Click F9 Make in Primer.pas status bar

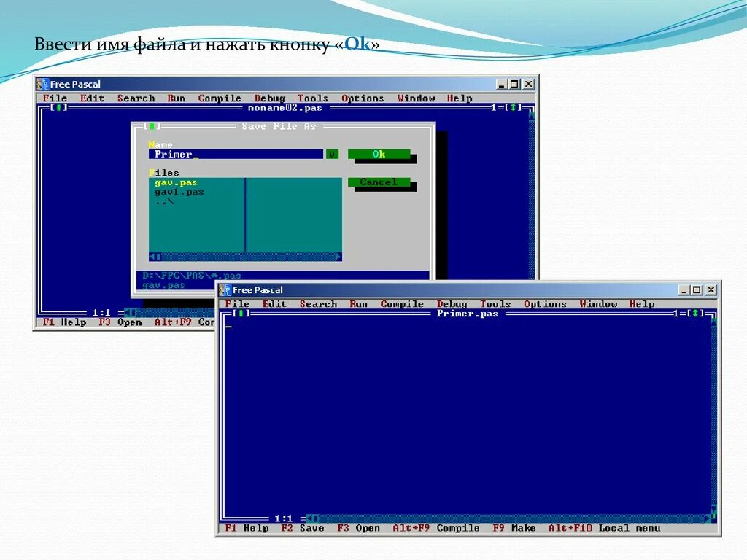(514, 528)
